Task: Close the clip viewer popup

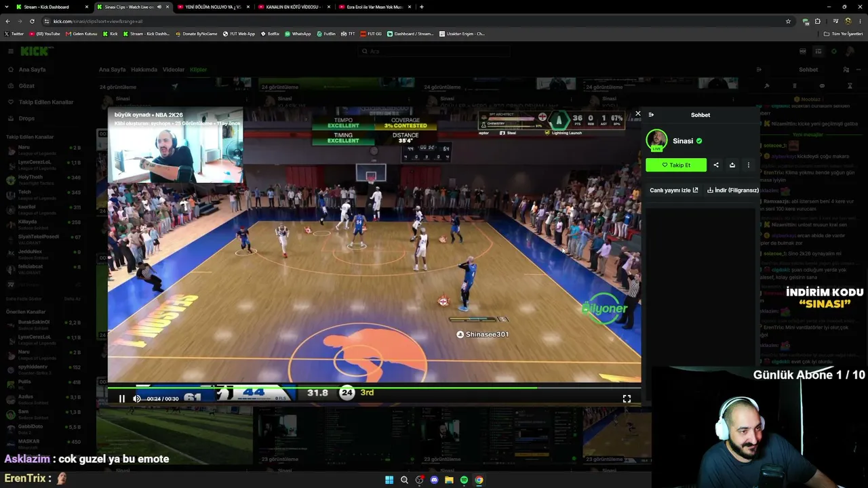Action: click(x=637, y=114)
